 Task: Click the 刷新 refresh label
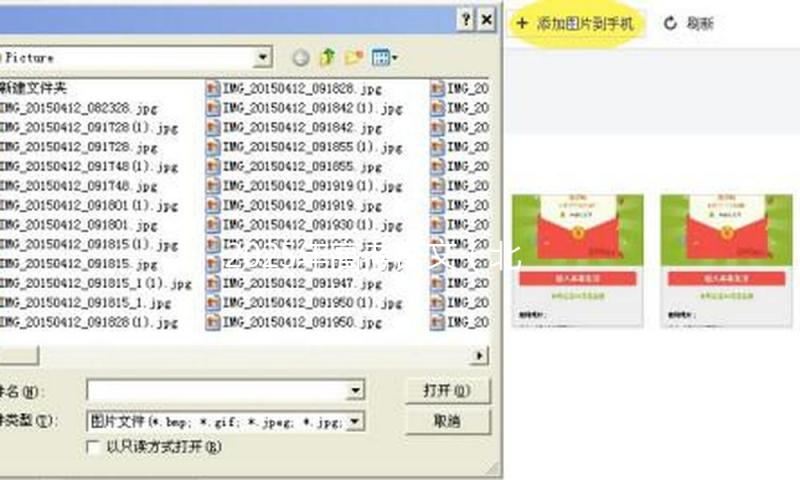click(699, 23)
